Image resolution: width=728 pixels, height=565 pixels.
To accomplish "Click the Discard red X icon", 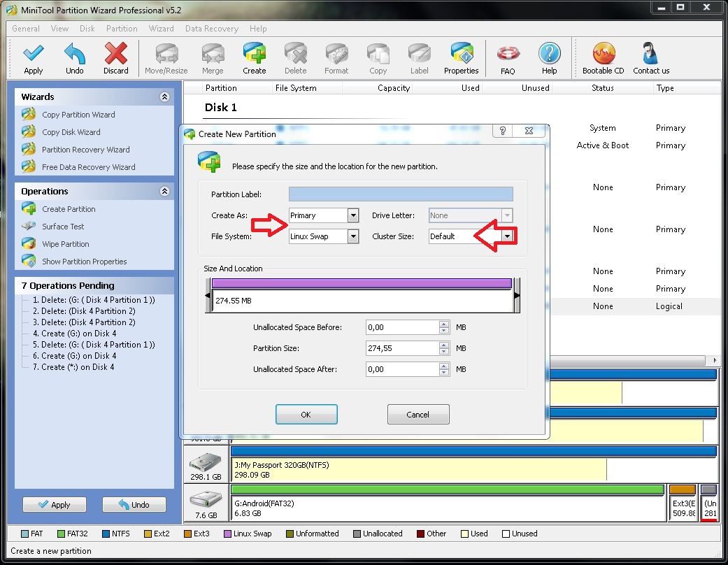I will 115,53.
